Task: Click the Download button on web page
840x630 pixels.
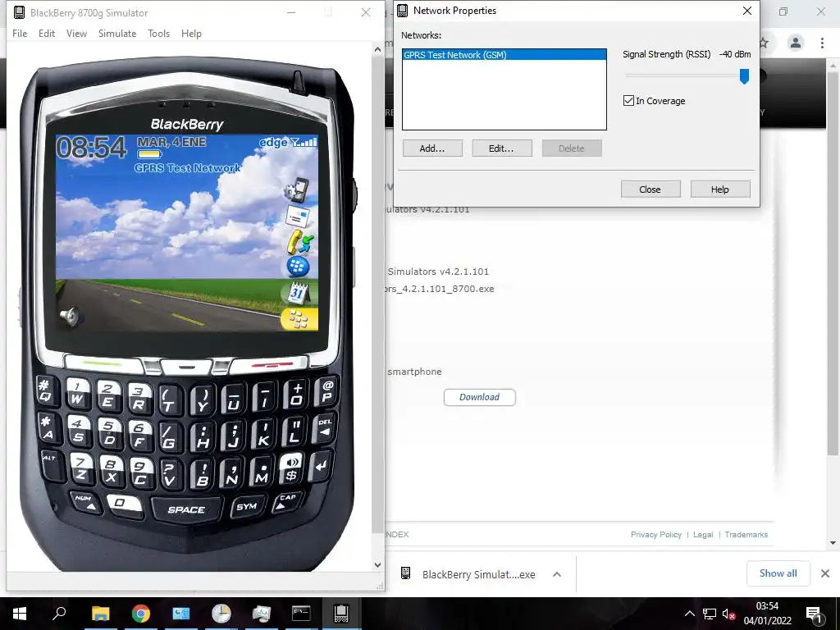Action: [x=479, y=397]
